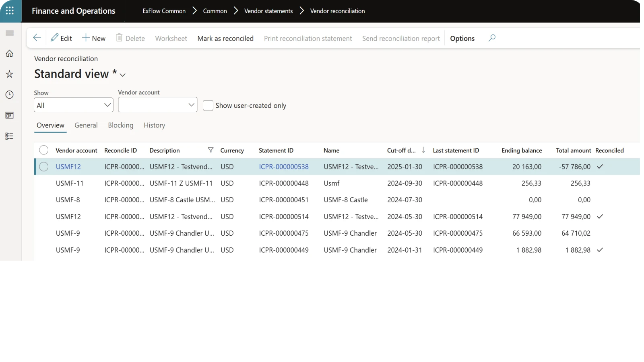Open Recent clock icon in sidebar
The image size is (644, 362).
10,95
